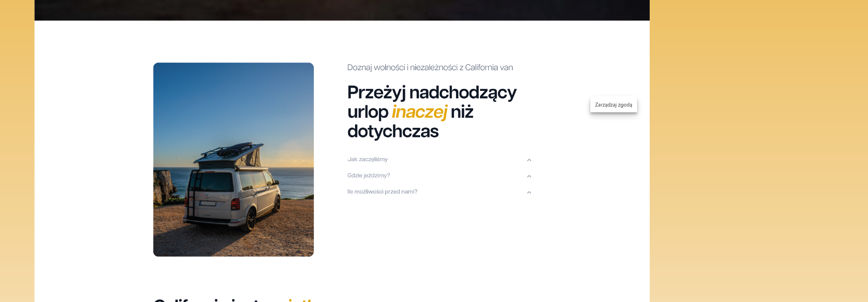
Task: Click the van's red rear tail light
Action: tap(236, 204)
